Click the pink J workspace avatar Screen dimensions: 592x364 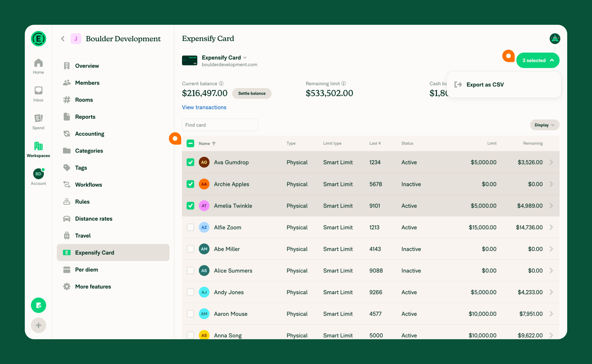click(76, 39)
